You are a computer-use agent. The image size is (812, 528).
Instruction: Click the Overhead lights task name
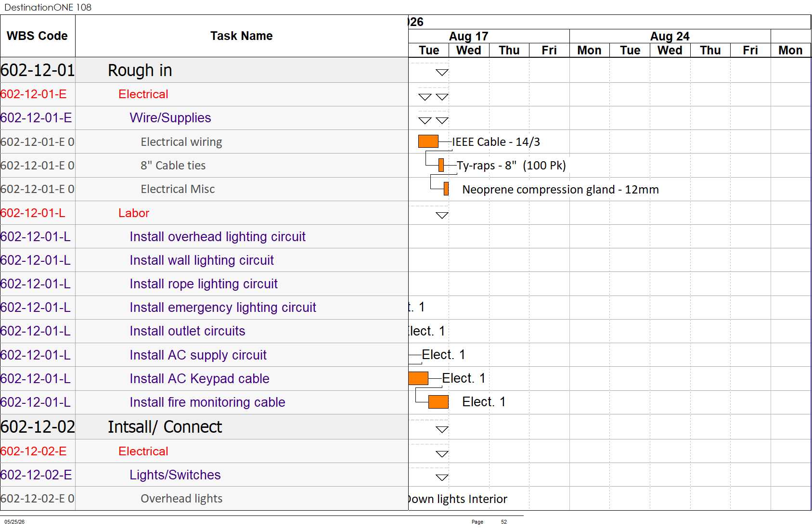pos(181,499)
